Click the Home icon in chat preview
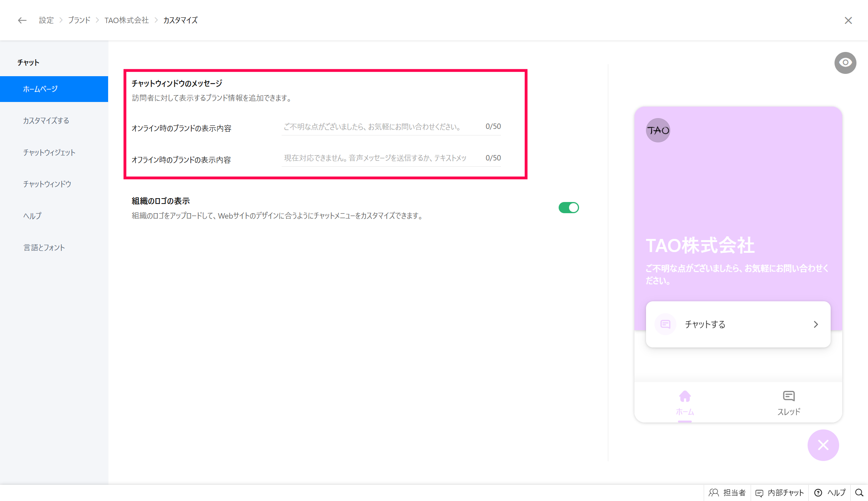Image resolution: width=868 pixels, height=501 pixels. tap(685, 396)
